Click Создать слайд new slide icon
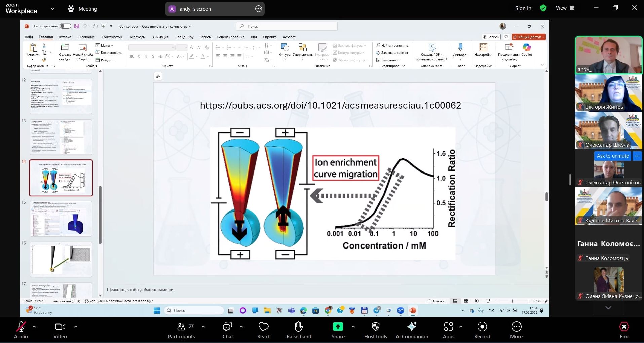 pyautogui.click(x=65, y=47)
